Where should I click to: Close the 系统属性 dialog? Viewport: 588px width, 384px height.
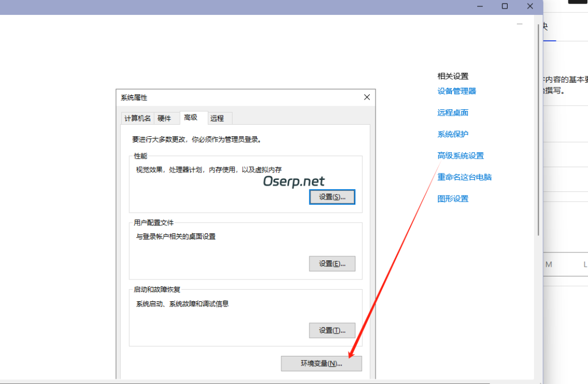366,97
